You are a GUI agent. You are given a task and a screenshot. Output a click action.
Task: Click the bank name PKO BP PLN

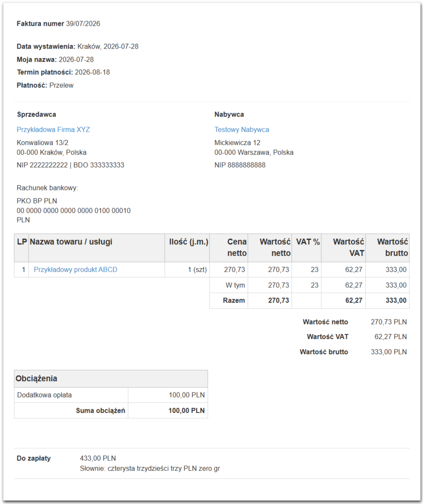click(x=37, y=201)
